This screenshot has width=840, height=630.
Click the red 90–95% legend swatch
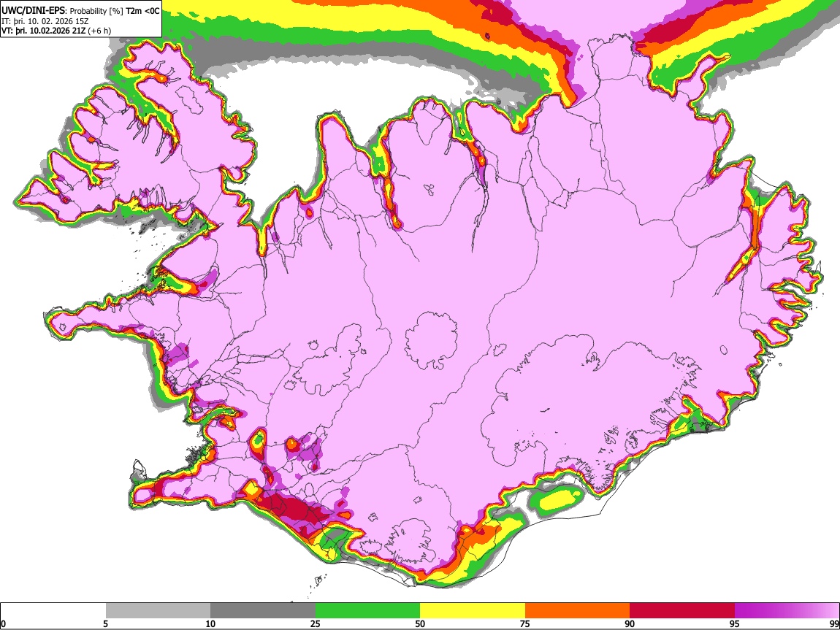coord(682,611)
